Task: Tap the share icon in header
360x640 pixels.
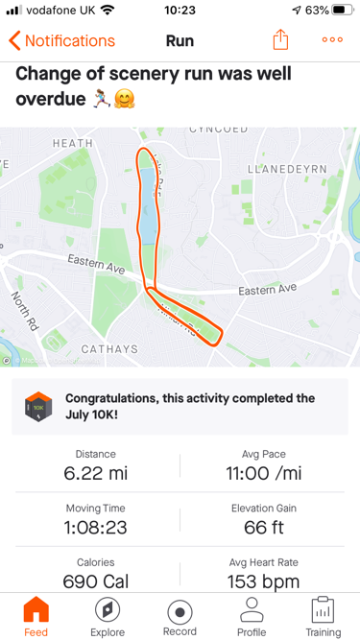Action: 280,40
